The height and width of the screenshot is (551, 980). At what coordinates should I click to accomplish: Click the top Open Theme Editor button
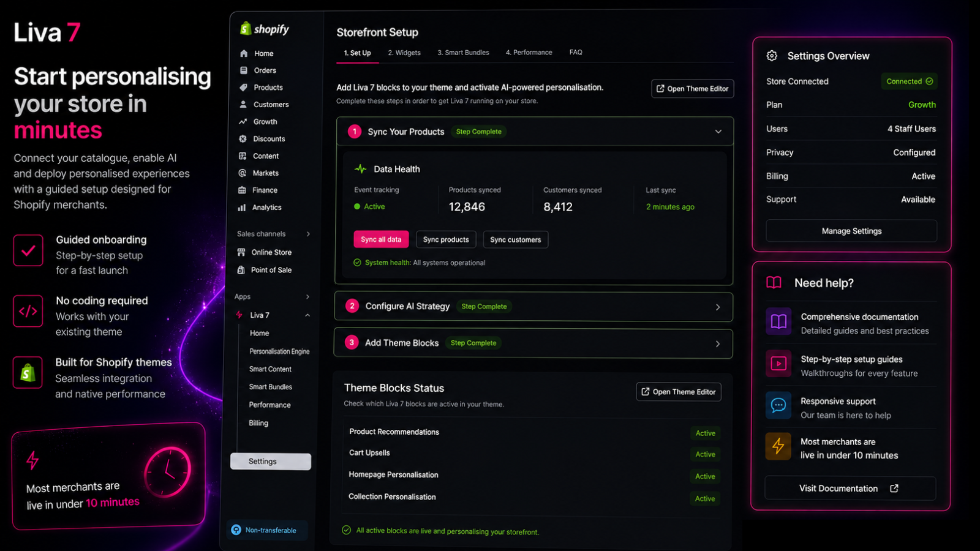(x=693, y=89)
